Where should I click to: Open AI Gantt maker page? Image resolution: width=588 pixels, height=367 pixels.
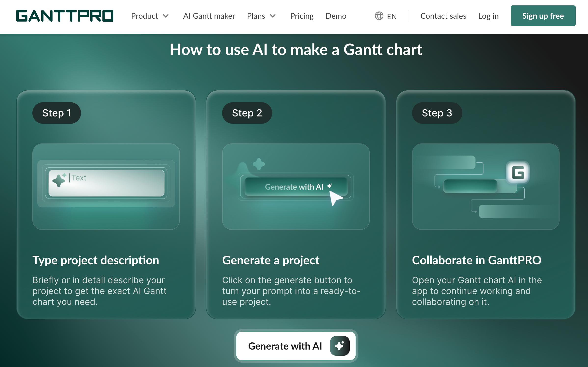pyautogui.click(x=209, y=16)
